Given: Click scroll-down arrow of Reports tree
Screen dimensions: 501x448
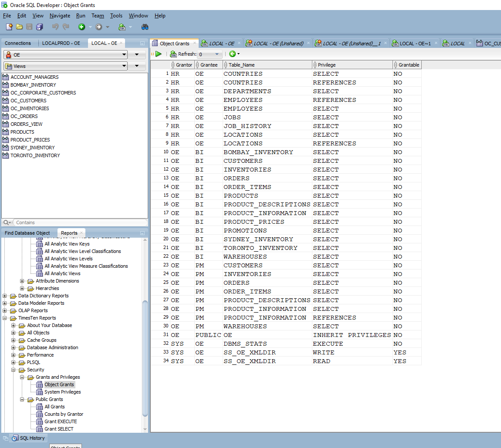Looking at the screenshot, I should pos(145,429).
